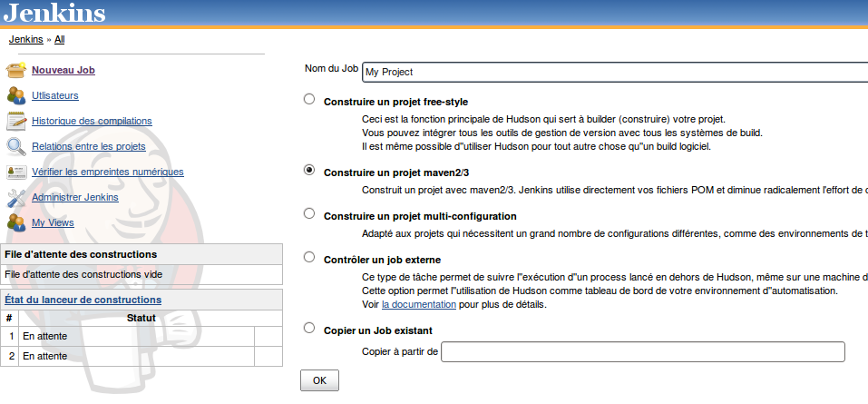This screenshot has width=868, height=404.
Task: Click the Utilisateurs people icon
Action: (x=16, y=95)
